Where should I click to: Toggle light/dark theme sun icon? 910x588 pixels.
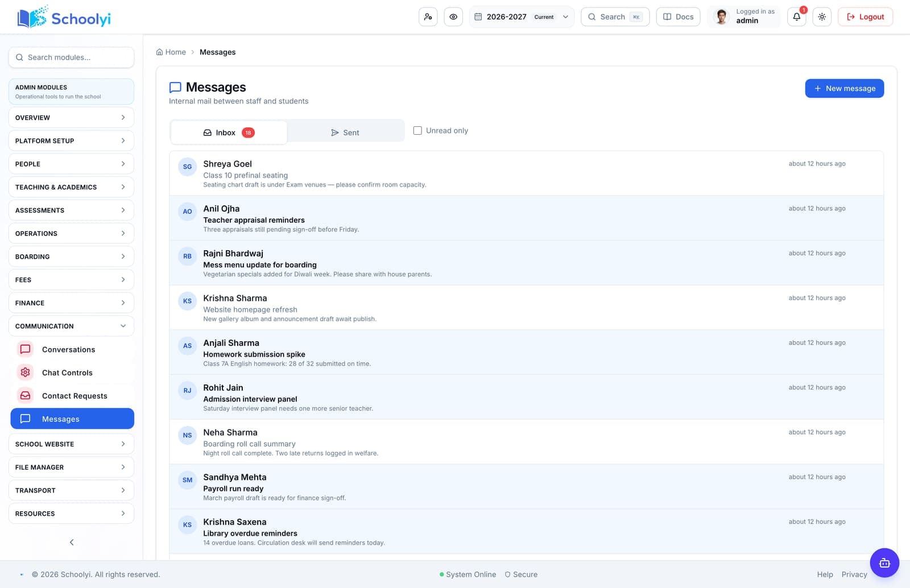[822, 16]
